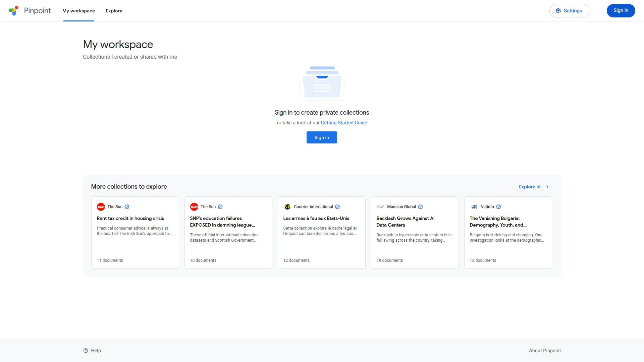
Task: Click the Settings button label
Action: (x=573, y=11)
